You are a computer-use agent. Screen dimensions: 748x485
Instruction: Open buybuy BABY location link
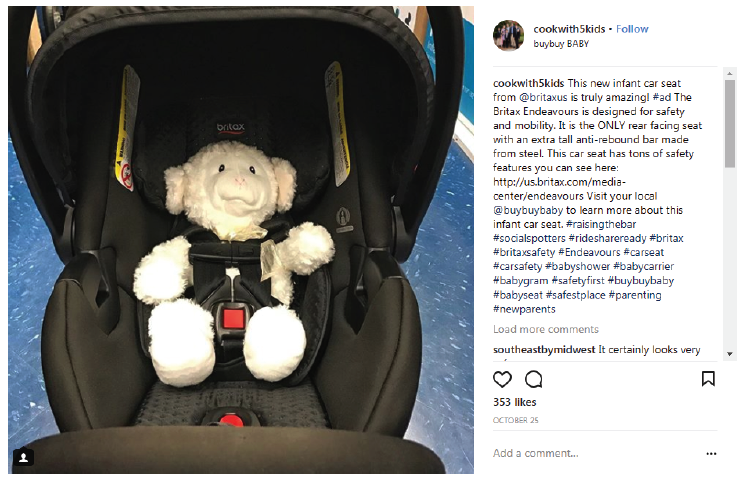tap(561, 44)
